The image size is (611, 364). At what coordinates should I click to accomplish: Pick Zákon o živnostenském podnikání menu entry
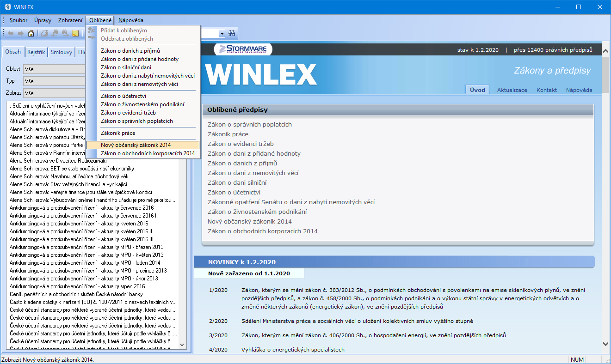coord(144,104)
